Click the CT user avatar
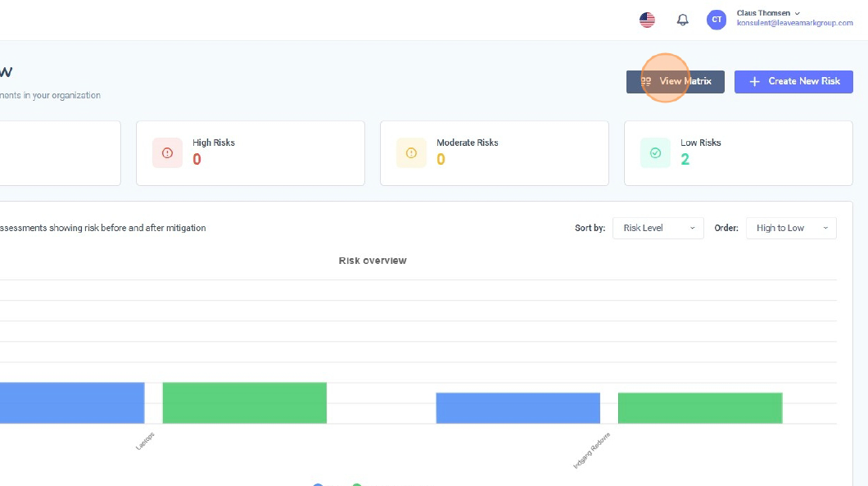This screenshot has width=868, height=486. 717,20
